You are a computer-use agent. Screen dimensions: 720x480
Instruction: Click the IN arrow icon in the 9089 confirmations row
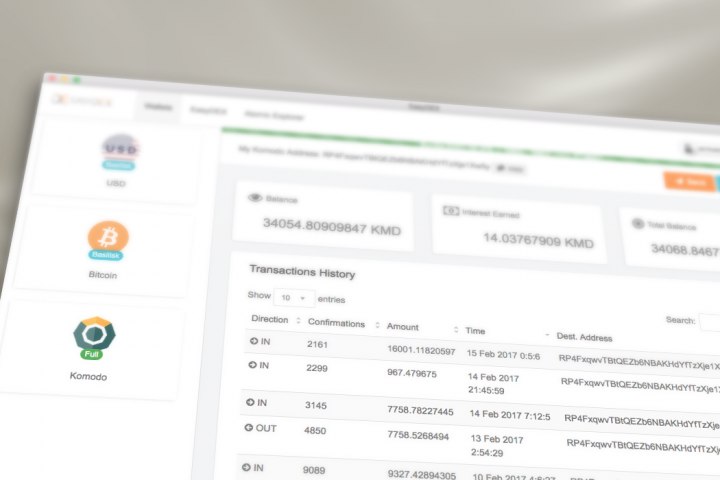(x=246, y=467)
